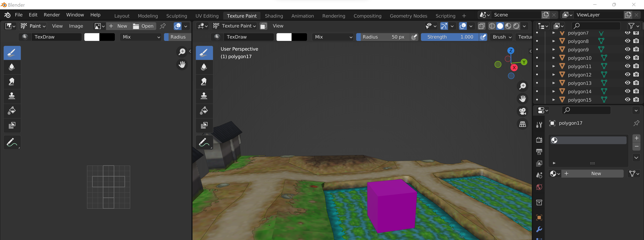The height and width of the screenshot is (240, 644).
Task: Select the Smear tool in the image editor toolbar
Action: pos(12,81)
